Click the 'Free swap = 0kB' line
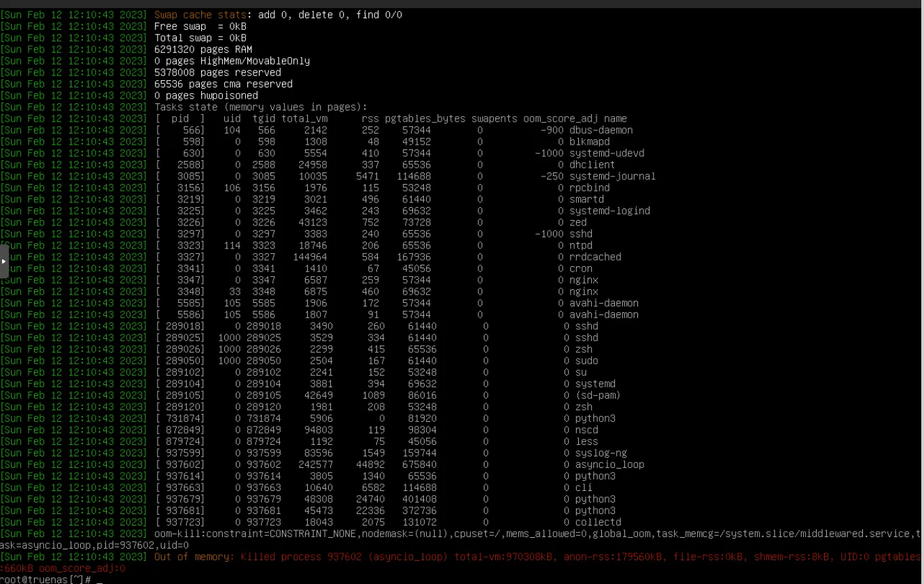The height and width of the screenshot is (584, 924). click(x=200, y=26)
